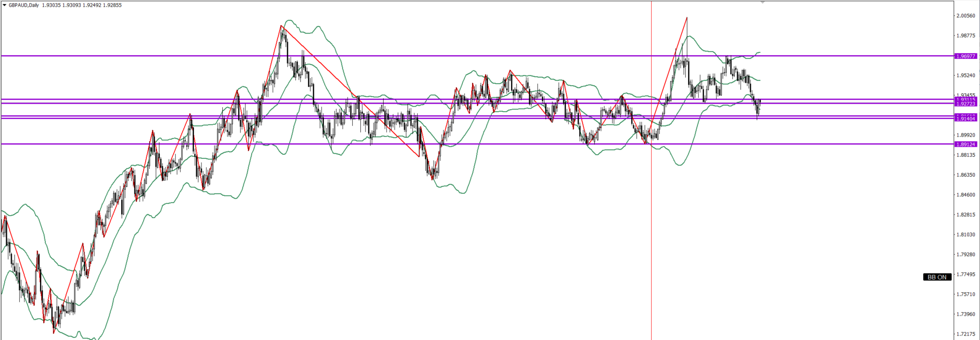Click the GBPAUD,Daily chart title text
Viewport: 980px width, 340px height.
(24, 5)
